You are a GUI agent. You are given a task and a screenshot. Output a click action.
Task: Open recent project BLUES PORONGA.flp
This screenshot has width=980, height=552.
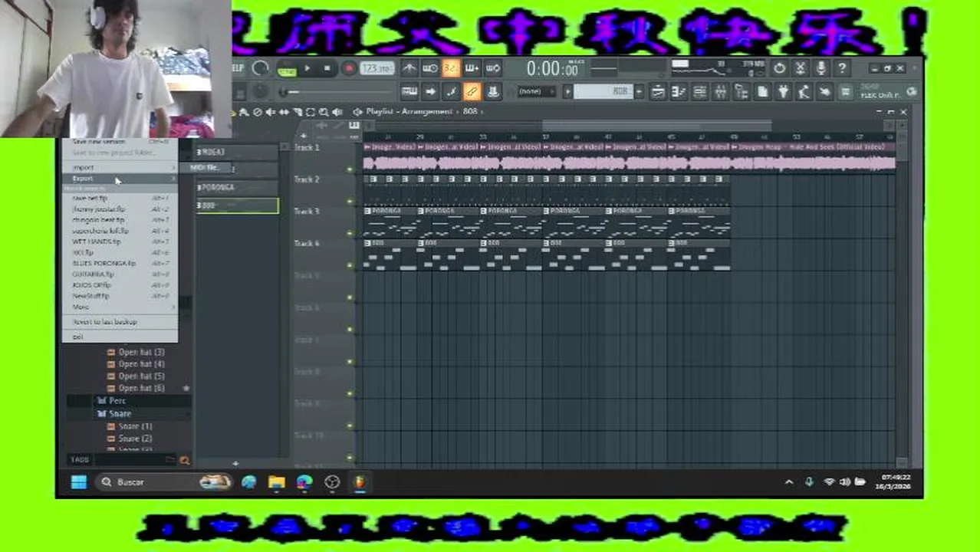(x=120, y=263)
